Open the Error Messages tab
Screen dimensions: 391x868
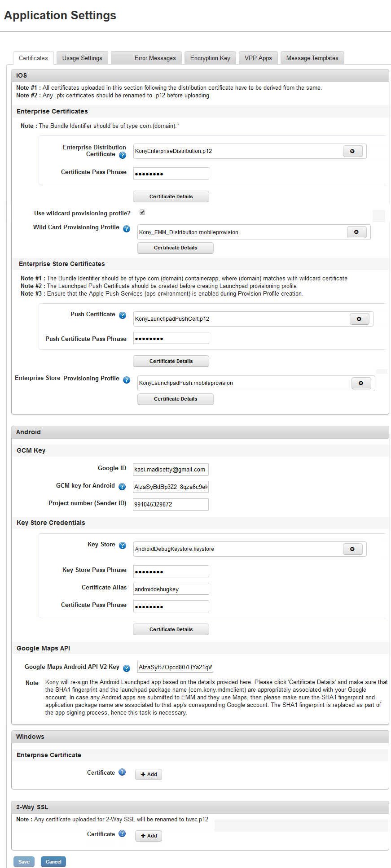click(x=146, y=58)
